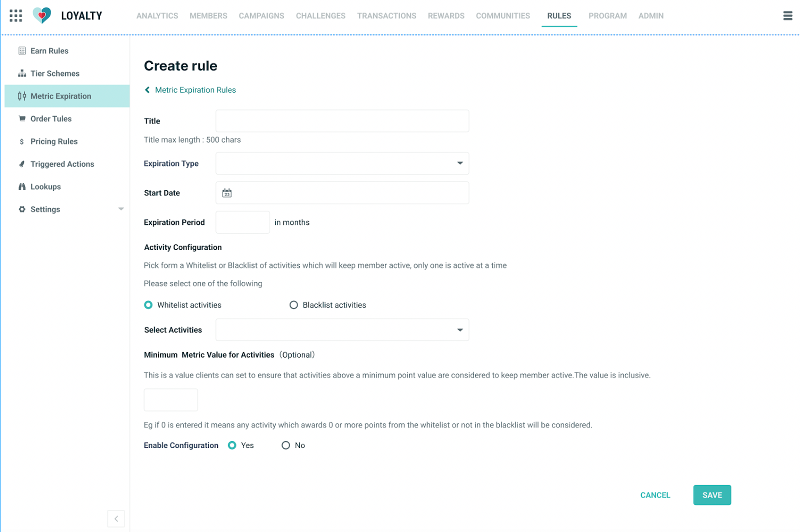Set Enable Configuration to No
The width and height of the screenshot is (800, 532).
point(286,445)
